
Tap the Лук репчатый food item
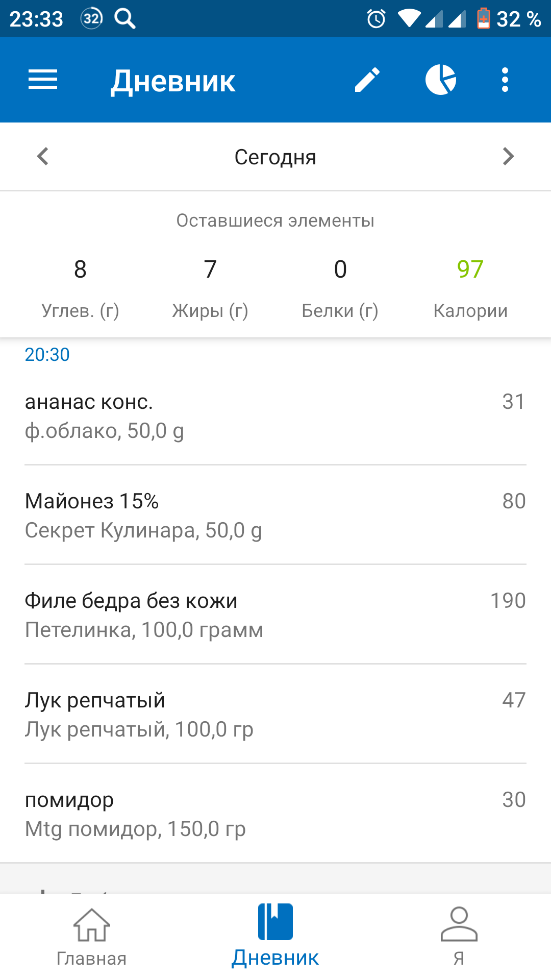[x=275, y=715]
